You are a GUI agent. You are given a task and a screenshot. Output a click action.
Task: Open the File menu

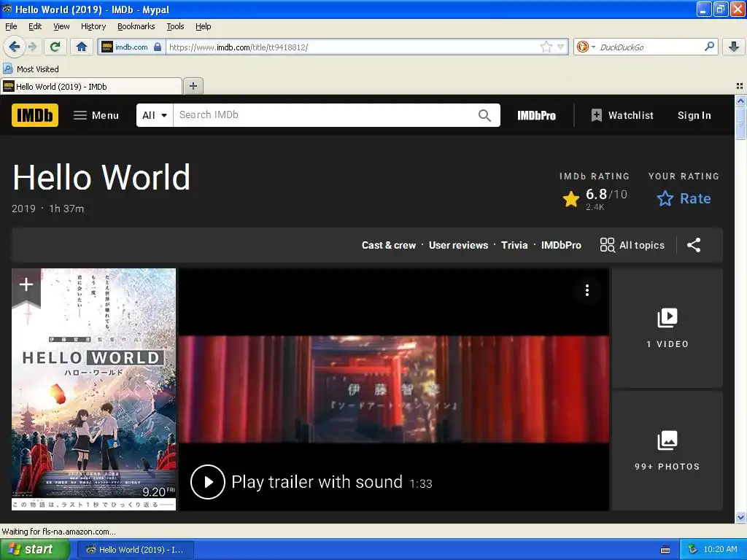[11, 26]
